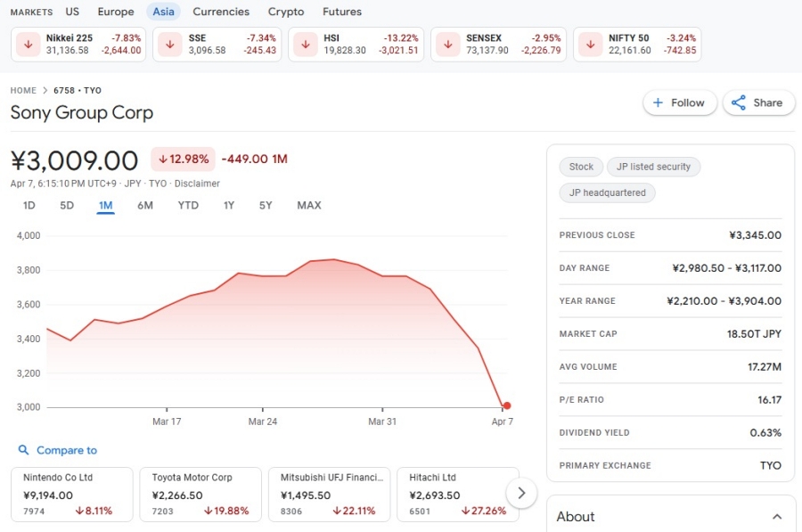802x532 pixels.
Task: Open the Toyota Motor Corp comparison card
Action: click(x=200, y=495)
